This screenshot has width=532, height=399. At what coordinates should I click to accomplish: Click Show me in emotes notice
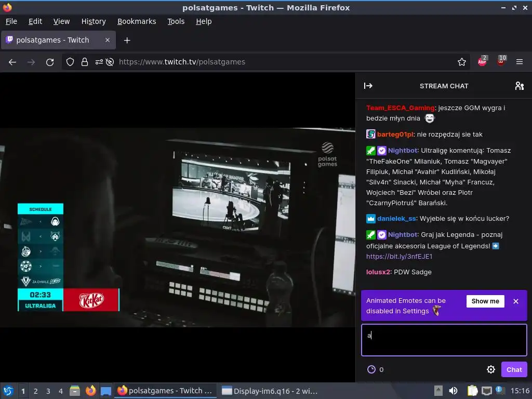point(485,301)
